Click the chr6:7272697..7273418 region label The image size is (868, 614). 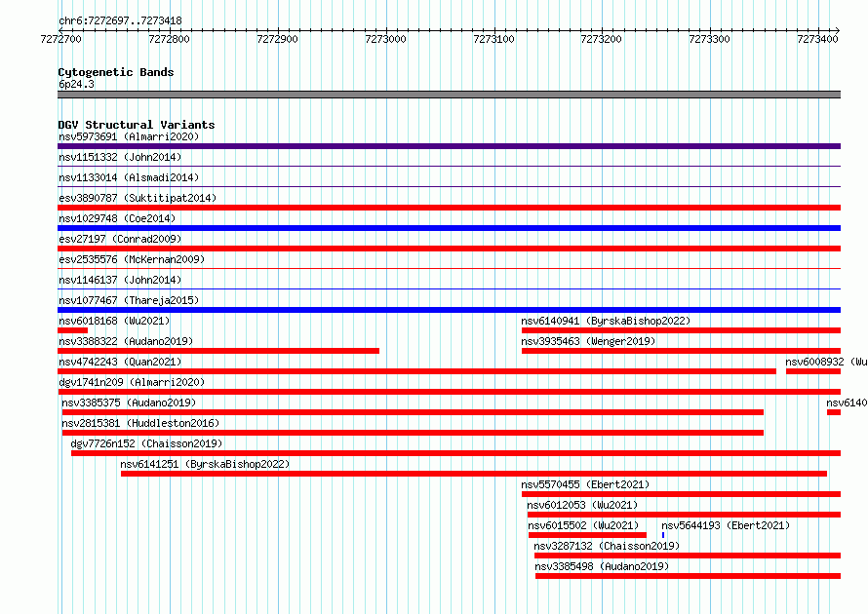click(x=120, y=21)
